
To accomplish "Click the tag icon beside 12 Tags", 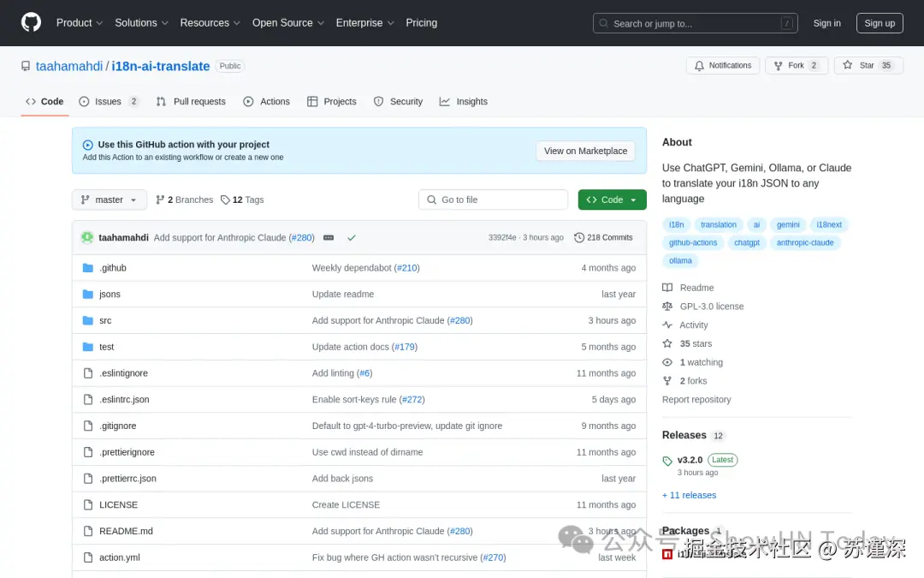I will point(225,200).
